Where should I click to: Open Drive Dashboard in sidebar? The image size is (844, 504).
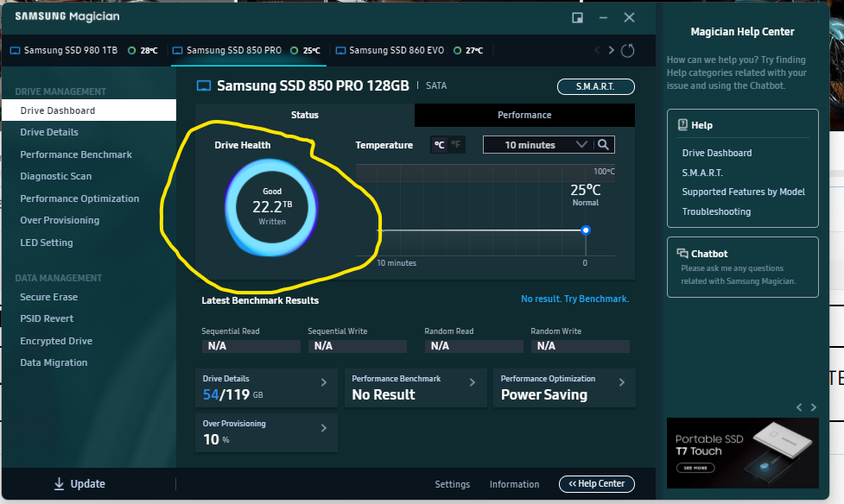click(x=89, y=110)
